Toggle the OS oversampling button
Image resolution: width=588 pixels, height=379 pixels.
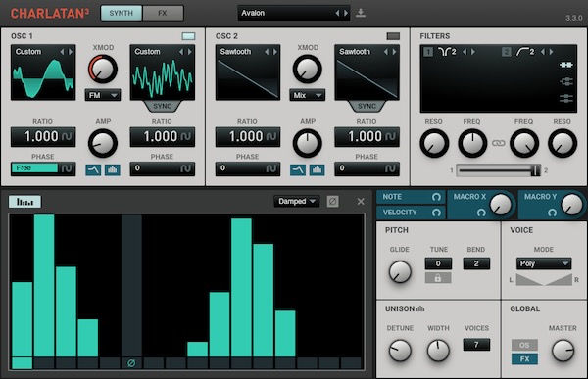click(524, 345)
